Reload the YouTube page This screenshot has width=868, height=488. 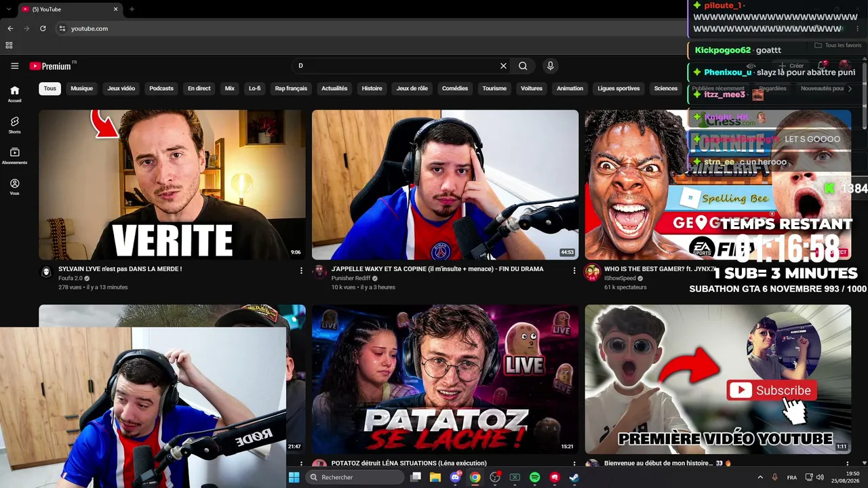point(43,28)
